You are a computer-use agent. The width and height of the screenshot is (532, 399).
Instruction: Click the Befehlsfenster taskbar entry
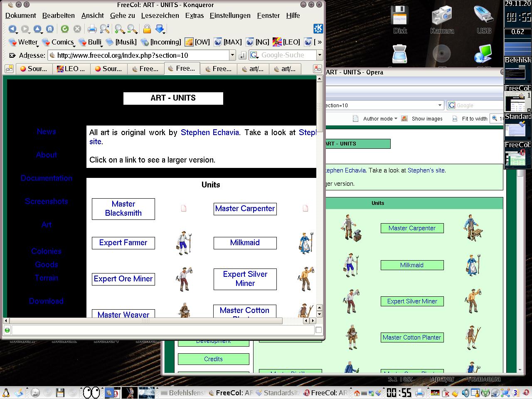pyautogui.click(x=183, y=393)
